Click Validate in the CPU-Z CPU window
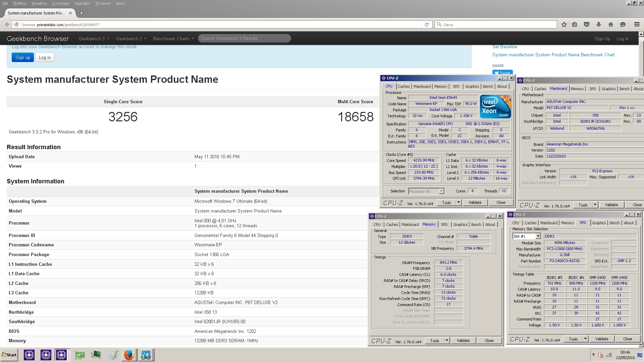Viewport: 644px width, 362px height. (x=475, y=202)
